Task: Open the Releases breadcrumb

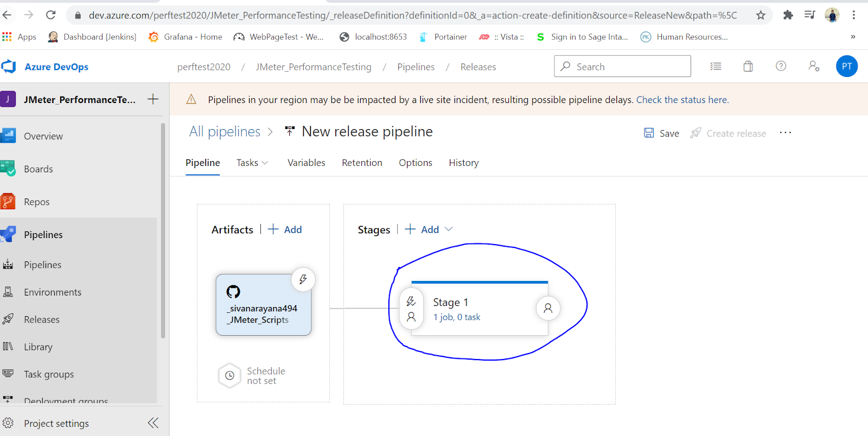Action: tap(478, 67)
